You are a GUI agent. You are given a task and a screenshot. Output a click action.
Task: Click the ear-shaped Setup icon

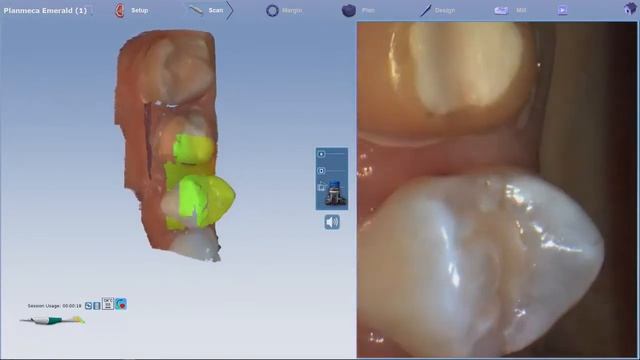[x=120, y=10]
